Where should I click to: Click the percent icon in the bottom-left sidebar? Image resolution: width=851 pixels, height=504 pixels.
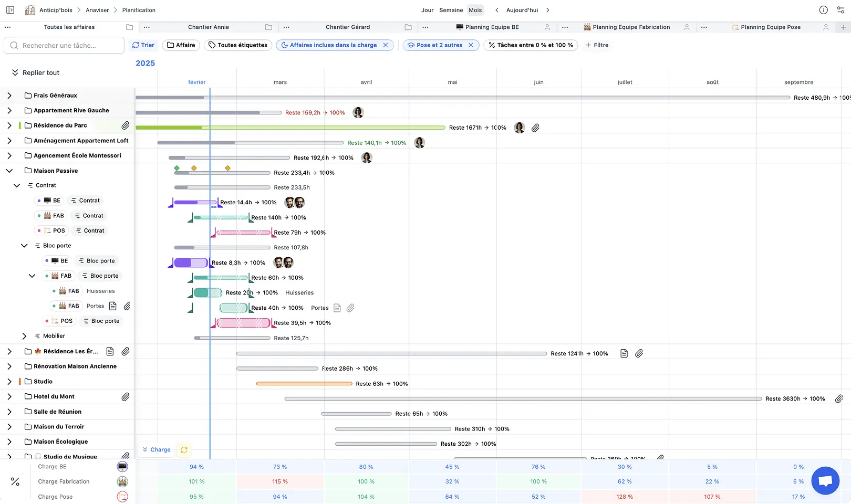15,481
